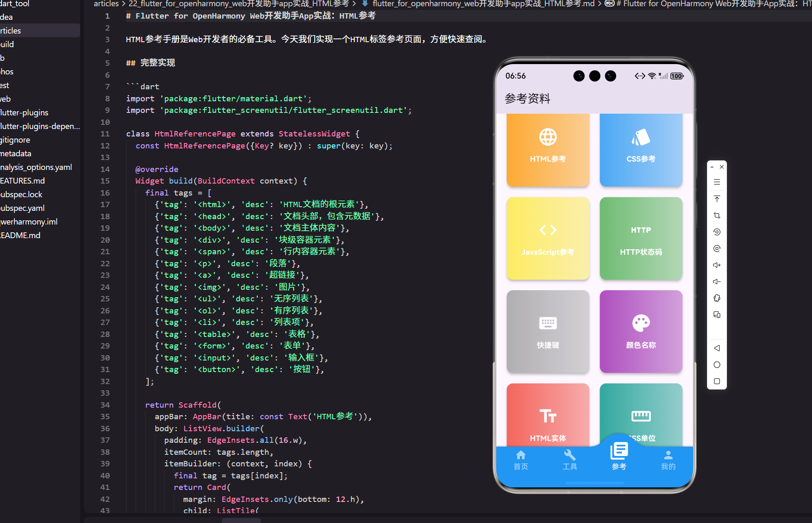Select the 首页 tab on the phone

520,459
